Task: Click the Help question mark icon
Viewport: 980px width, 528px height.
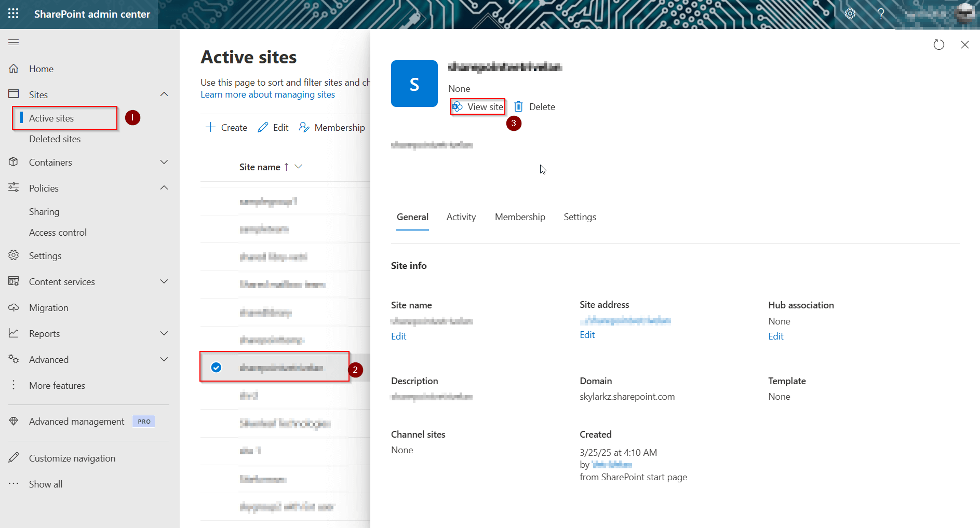Action: [881, 13]
